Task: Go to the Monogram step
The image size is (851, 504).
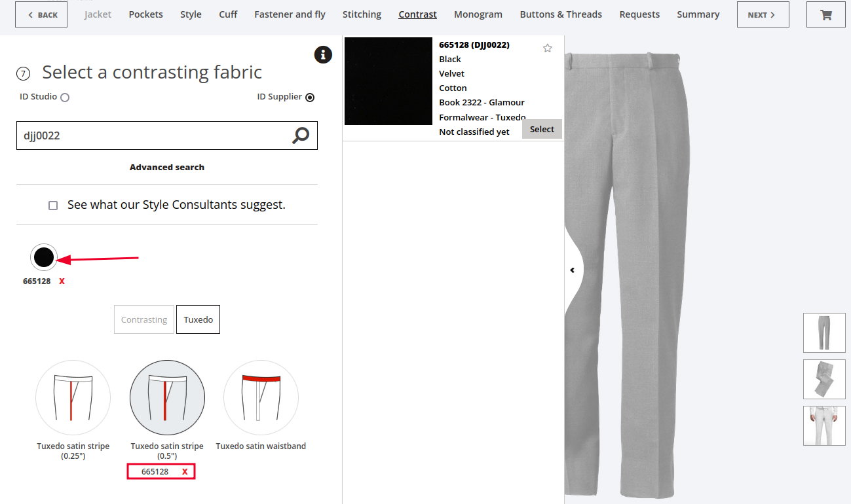Action: (478, 14)
